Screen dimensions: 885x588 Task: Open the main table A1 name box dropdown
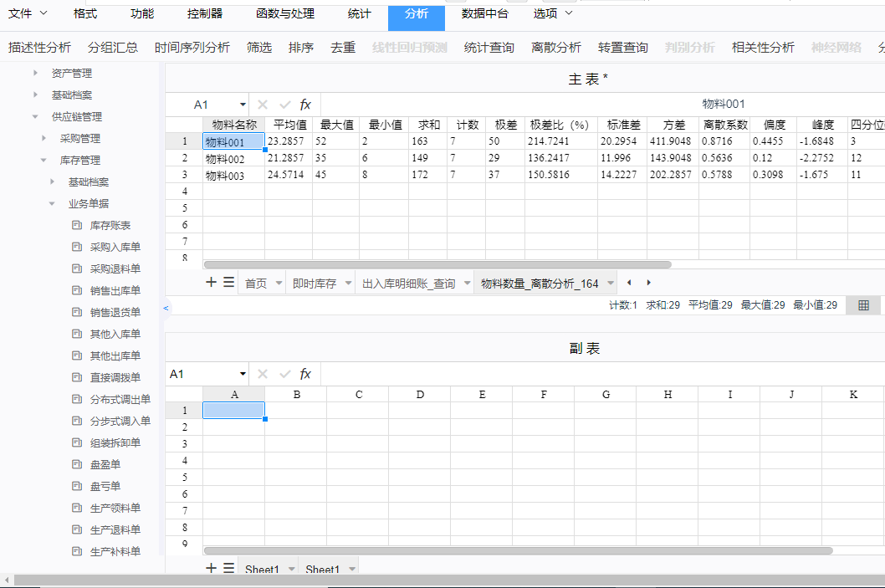(243, 105)
